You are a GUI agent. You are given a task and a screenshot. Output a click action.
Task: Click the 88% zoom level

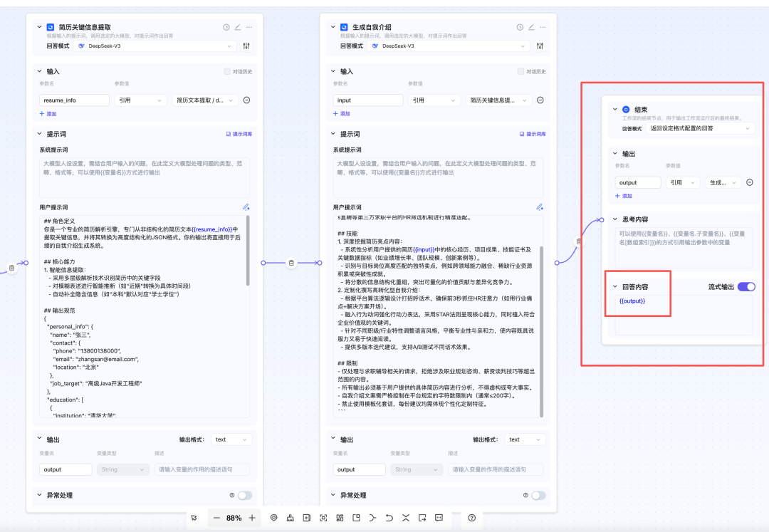(x=234, y=518)
